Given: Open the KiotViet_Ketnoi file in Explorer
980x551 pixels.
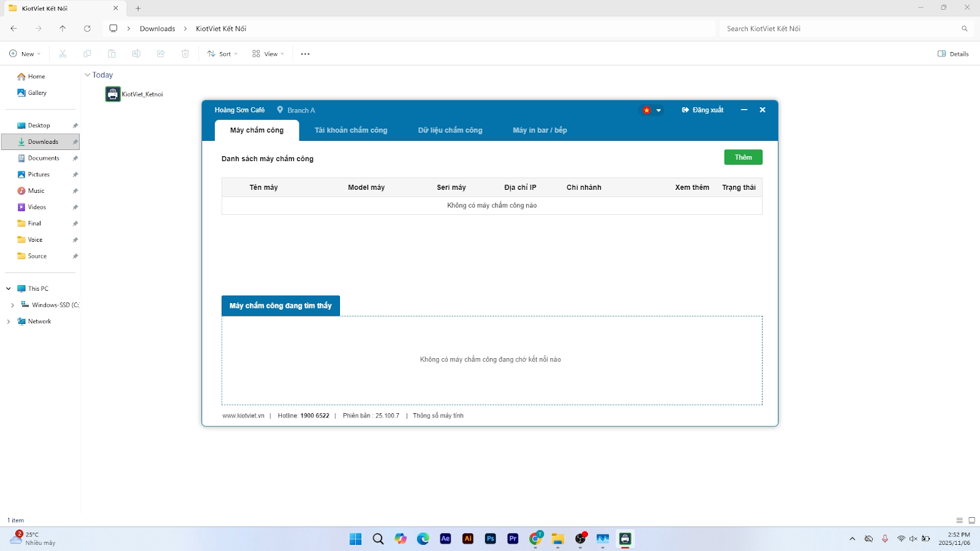Looking at the screenshot, I should 134,94.
